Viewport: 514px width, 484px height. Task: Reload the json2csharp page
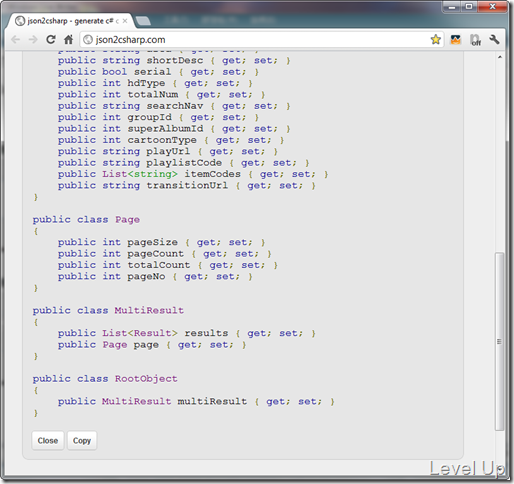pos(51,40)
